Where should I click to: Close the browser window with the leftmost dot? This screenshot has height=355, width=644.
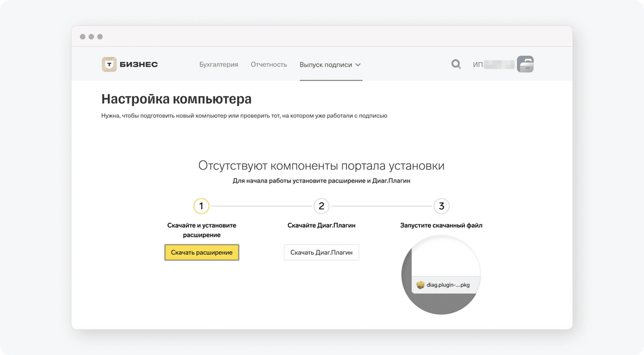pyautogui.click(x=83, y=37)
